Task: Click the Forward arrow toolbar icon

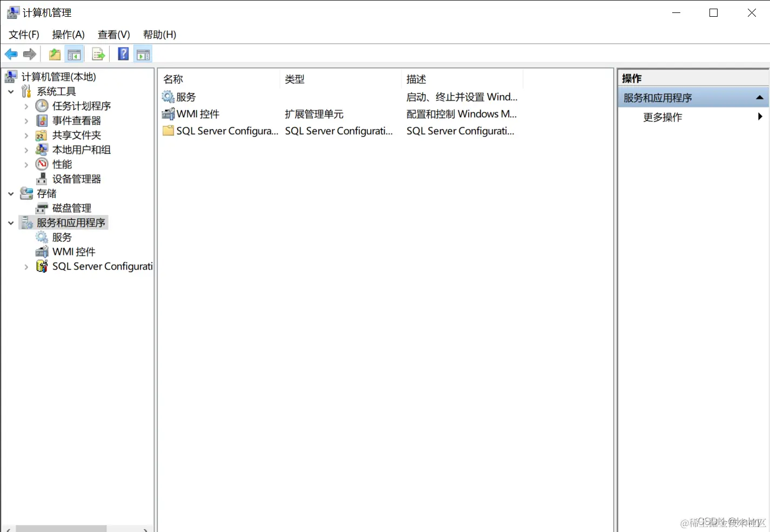Action: click(x=30, y=54)
